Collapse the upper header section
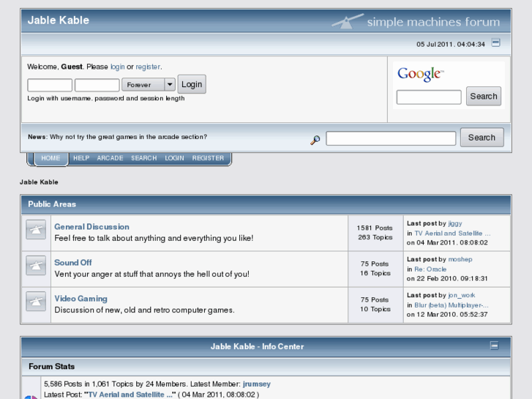The width and height of the screenshot is (532, 399). pos(495,42)
